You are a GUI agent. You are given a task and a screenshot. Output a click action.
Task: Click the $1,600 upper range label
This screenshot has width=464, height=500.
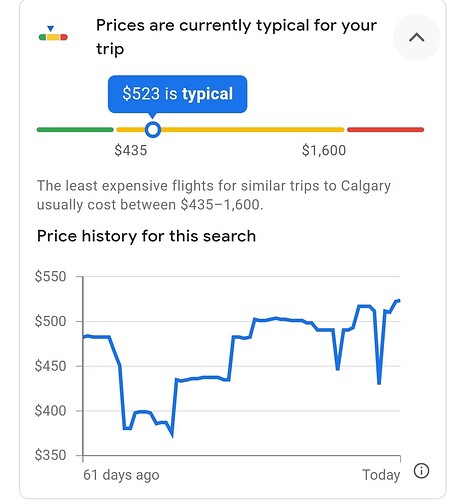(324, 150)
